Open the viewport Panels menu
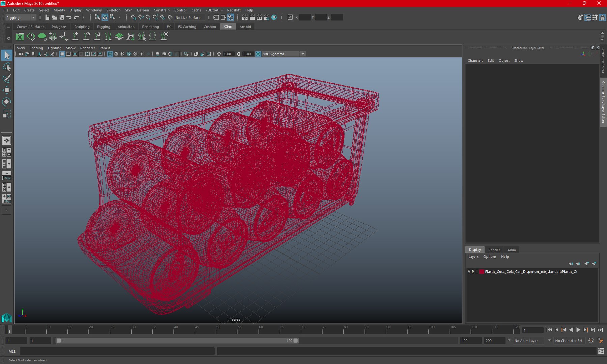The width and height of the screenshot is (607, 364). [x=105, y=48]
